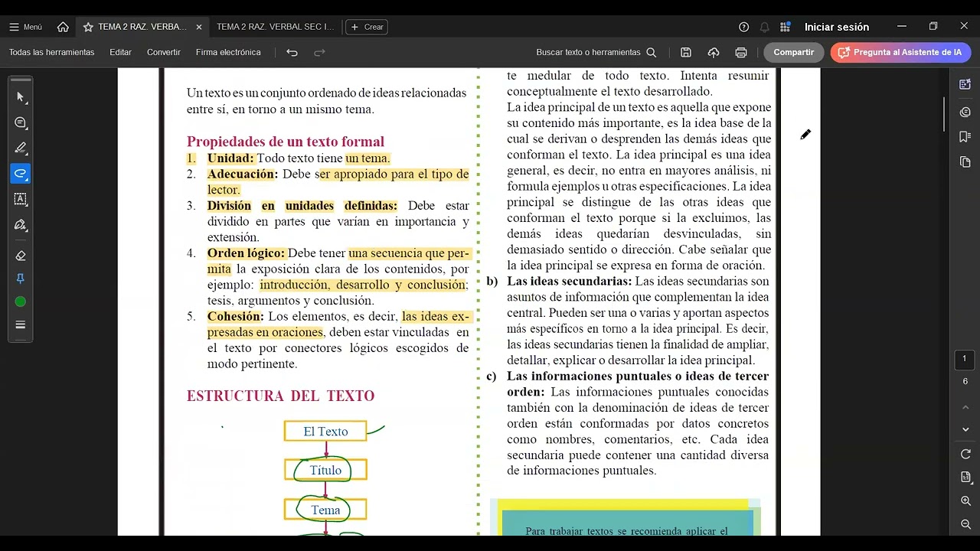Click the highlighted text un tema.
The image size is (980, 551).
point(367,158)
